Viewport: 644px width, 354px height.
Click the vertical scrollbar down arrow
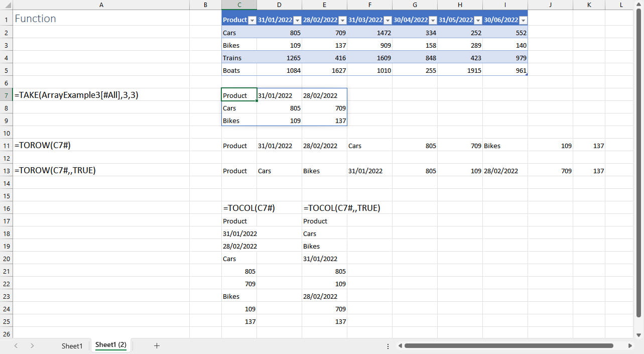tap(638, 335)
